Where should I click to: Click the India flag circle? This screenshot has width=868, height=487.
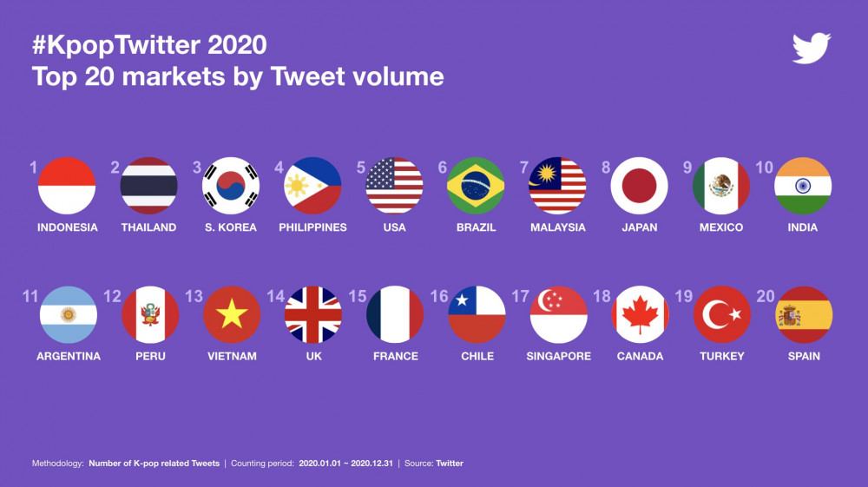tap(803, 186)
